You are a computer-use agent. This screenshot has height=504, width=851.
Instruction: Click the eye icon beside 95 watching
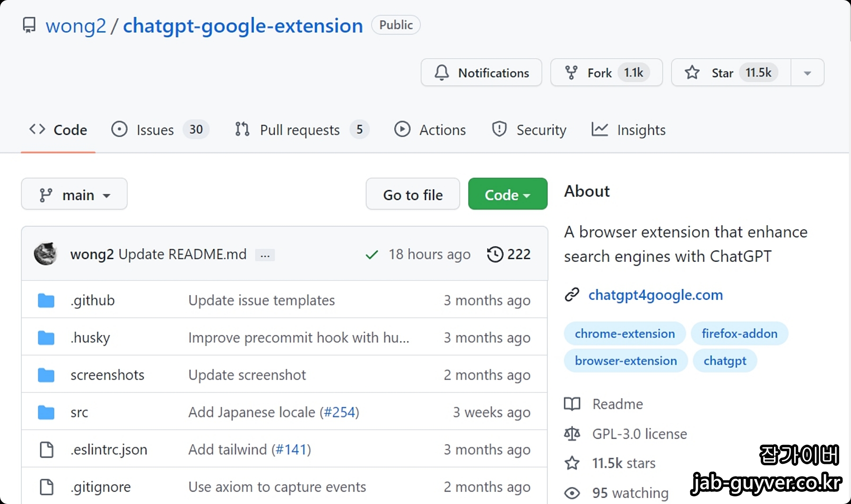point(572,493)
